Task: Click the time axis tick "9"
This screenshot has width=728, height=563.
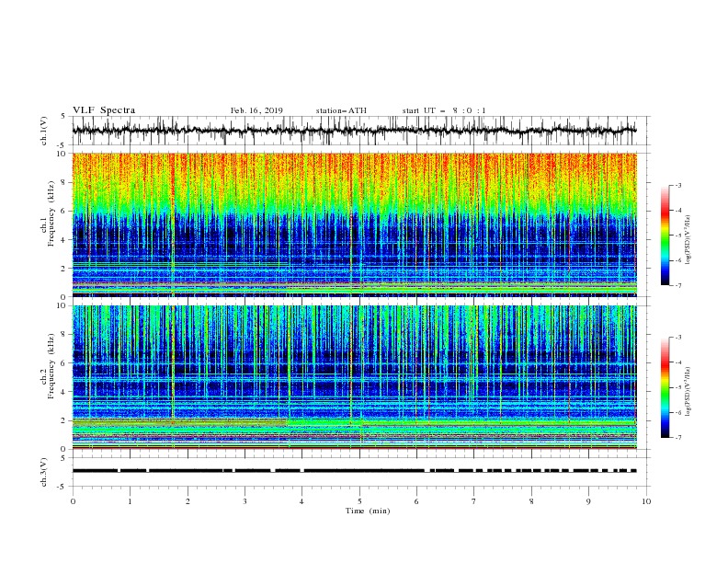Action: (588, 501)
